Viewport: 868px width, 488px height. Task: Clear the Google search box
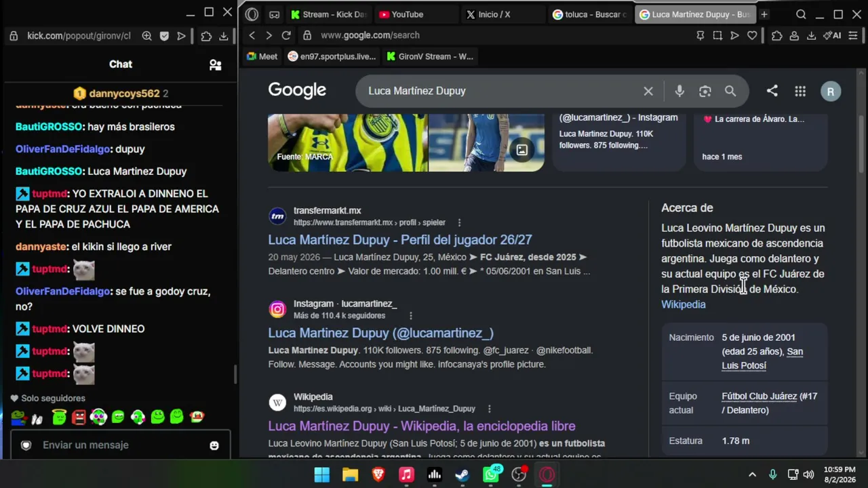coord(648,91)
